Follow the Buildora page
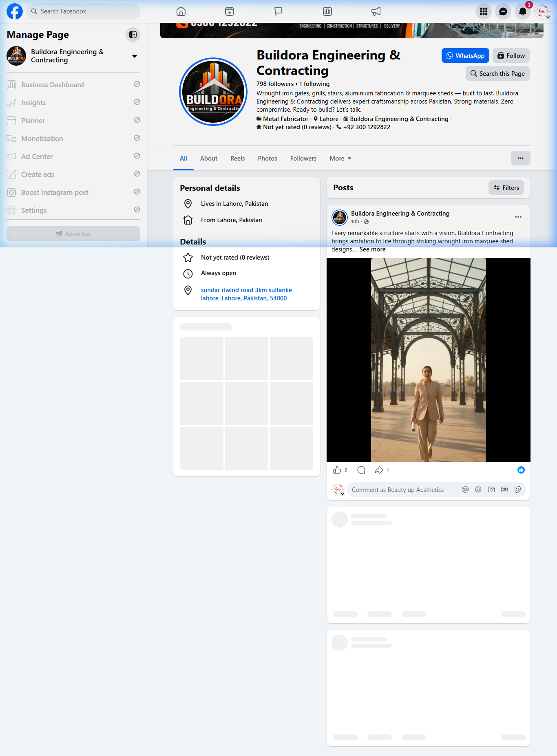Viewport: 557px width, 756px height. [511, 55]
